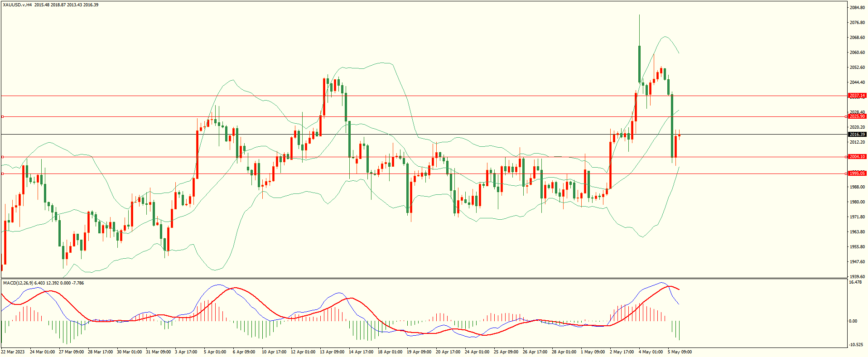The height and width of the screenshot is (357, 868).
Task: Click the 13 Apr 09:00 time axis label
Action: point(332,352)
